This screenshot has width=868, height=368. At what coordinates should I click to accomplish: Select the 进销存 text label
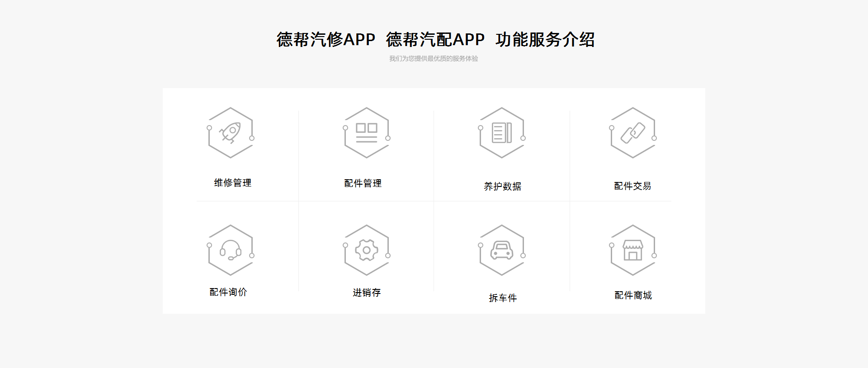click(367, 293)
